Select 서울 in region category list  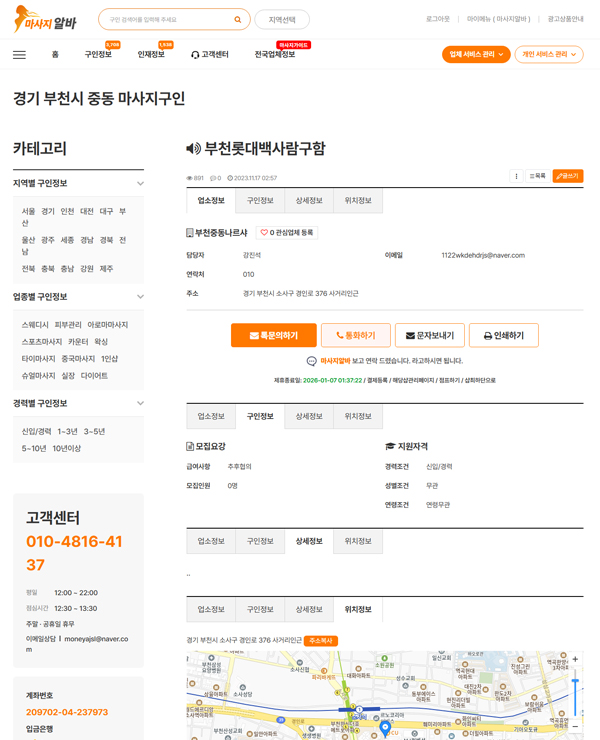pos(28,211)
